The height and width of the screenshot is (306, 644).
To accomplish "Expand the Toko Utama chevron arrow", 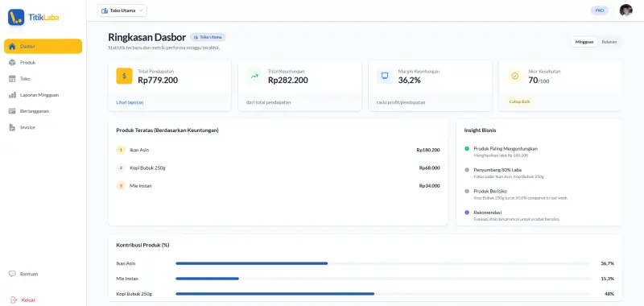I will coord(142,10).
